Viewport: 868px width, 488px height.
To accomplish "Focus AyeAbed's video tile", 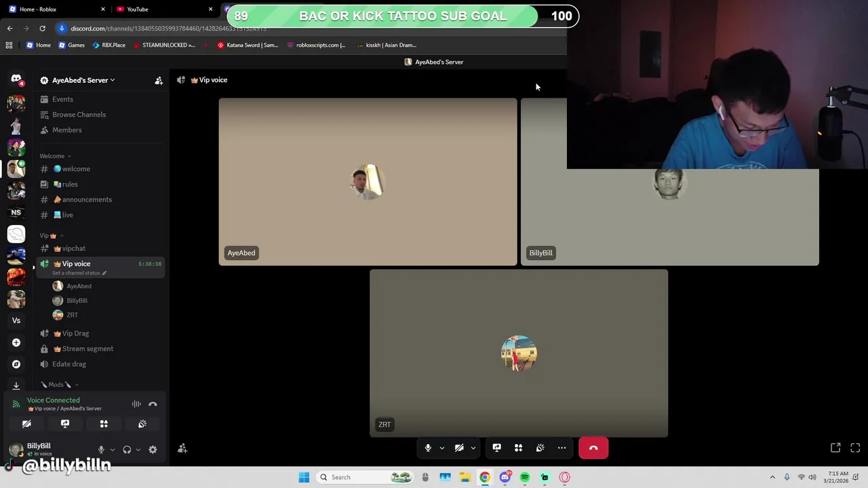I will (368, 182).
